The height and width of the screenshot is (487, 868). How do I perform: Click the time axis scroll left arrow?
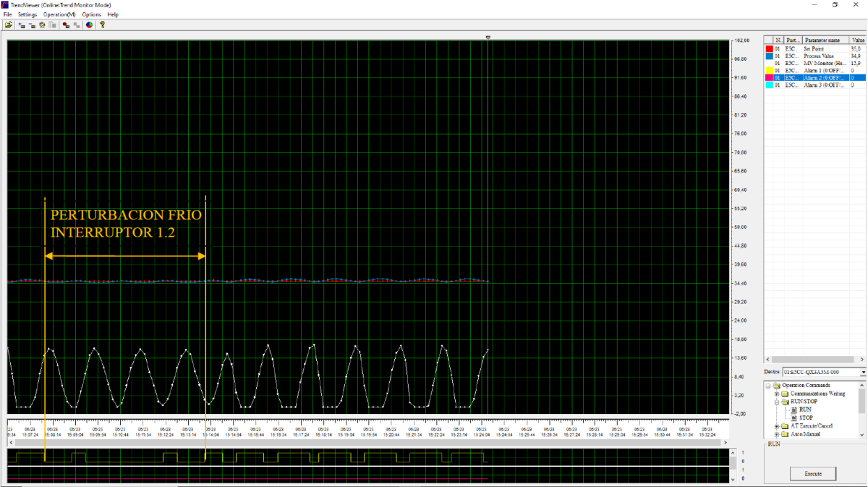pyautogui.click(x=10, y=441)
